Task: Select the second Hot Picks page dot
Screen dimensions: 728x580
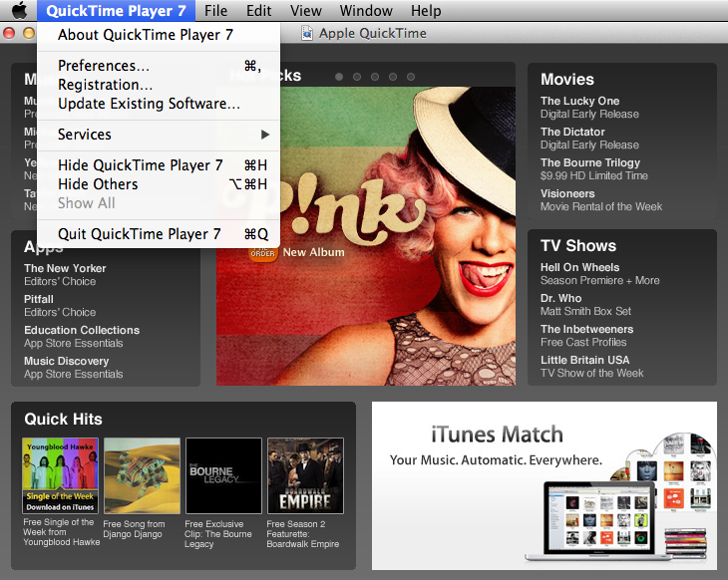Action: [357, 77]
